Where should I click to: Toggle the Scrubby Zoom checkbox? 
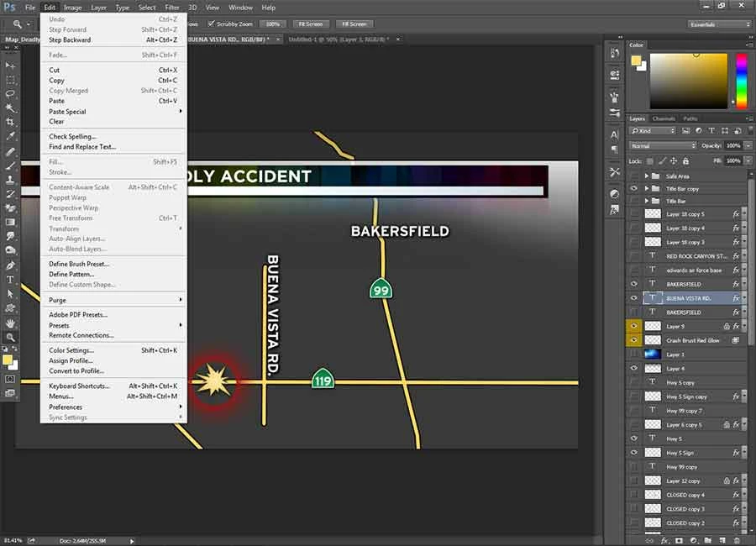coord(211,24)
